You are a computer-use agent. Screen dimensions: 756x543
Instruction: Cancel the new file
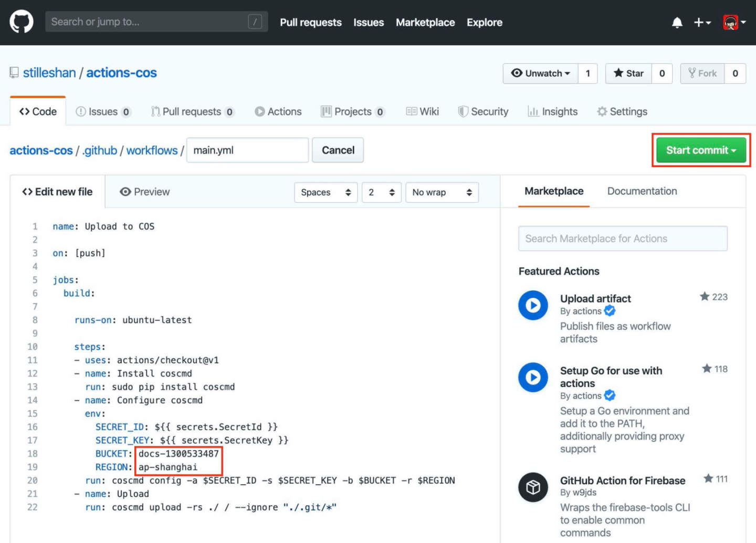338,150
